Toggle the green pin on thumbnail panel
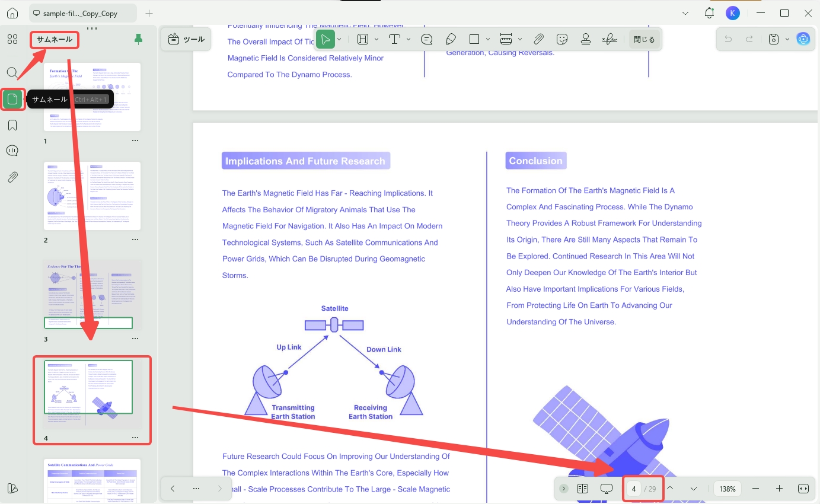 pyautogui.click(x=138, y=39)
